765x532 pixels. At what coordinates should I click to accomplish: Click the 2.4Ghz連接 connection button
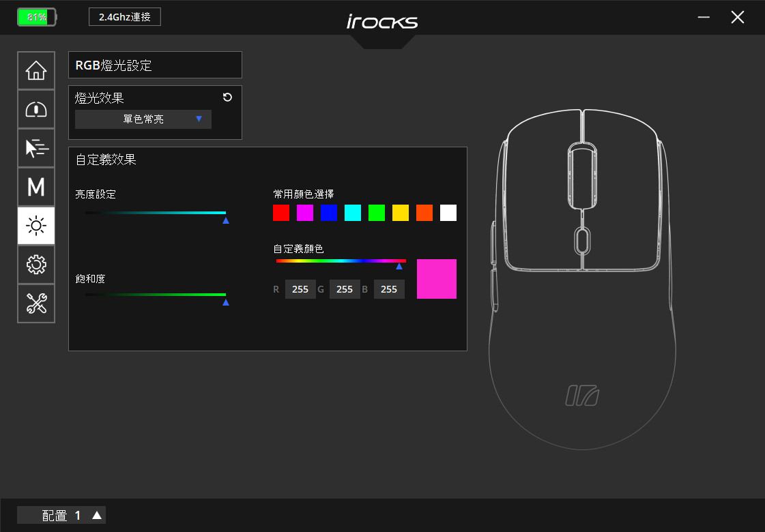pos(124,17)
